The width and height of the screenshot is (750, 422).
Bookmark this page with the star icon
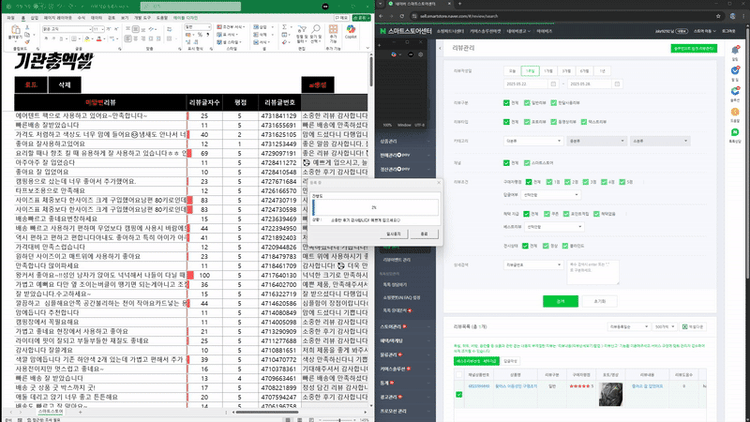coord(718,16)
